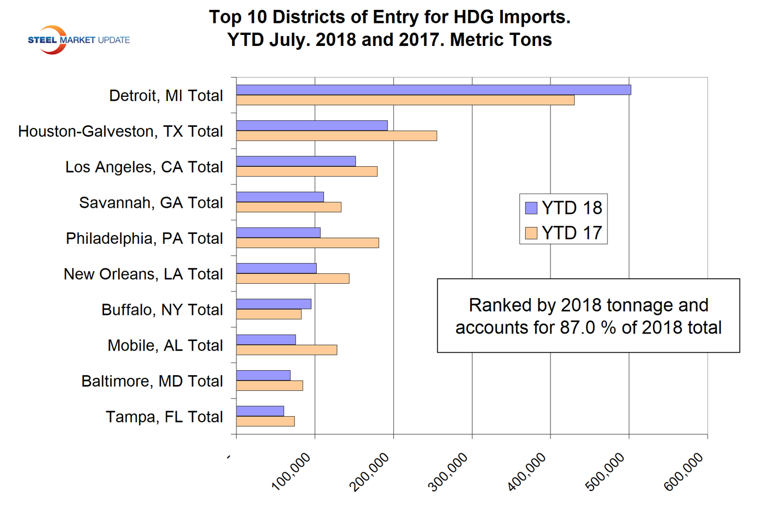Click the Steel Market Update logo

coord(78,40)
